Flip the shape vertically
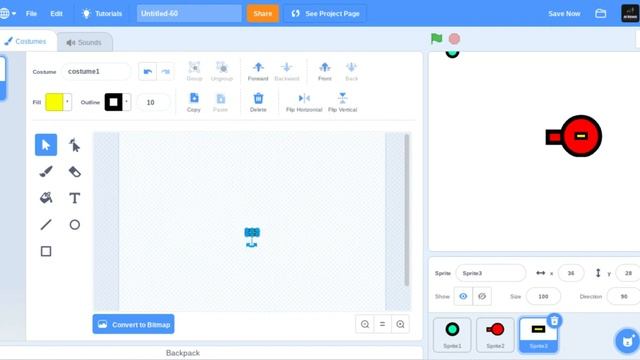Image resolution: width=640 pixels, height=360 pixels. (x=342, y=102)
